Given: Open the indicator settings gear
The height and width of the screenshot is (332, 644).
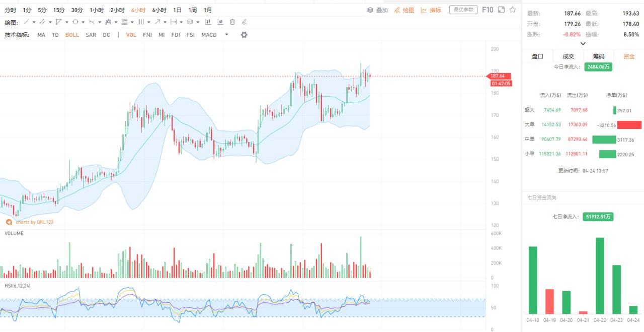Looking at the screenshot, I should 244,35.
